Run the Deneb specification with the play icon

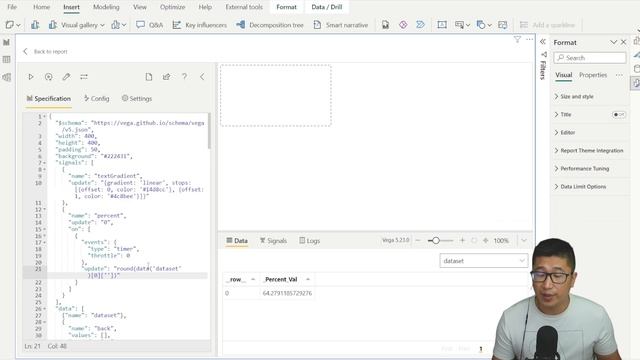(31, 77)
